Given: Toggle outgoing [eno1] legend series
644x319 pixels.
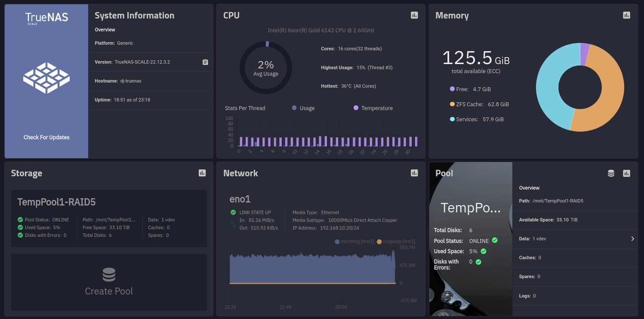Looking at the screenshot, I should [396, 242].
